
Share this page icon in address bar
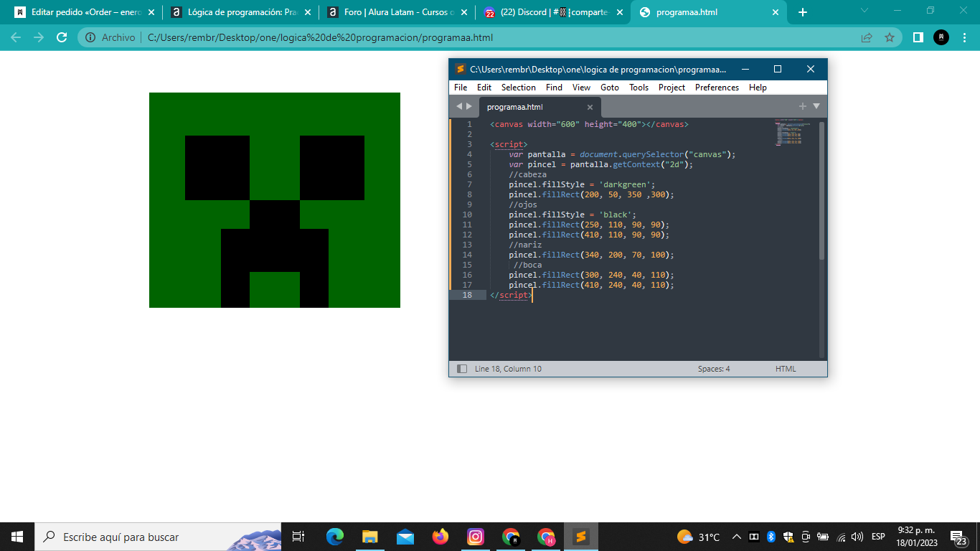[867, 37]
